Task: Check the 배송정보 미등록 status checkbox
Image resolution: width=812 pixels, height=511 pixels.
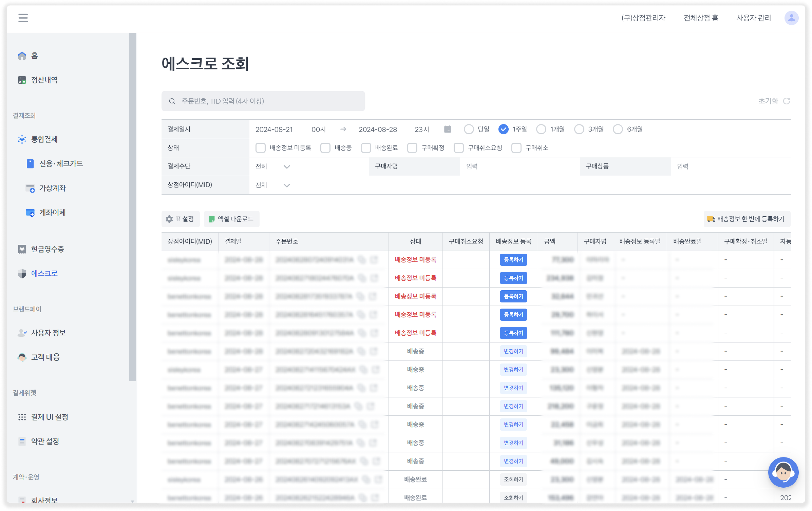Action: click(260, 148)
